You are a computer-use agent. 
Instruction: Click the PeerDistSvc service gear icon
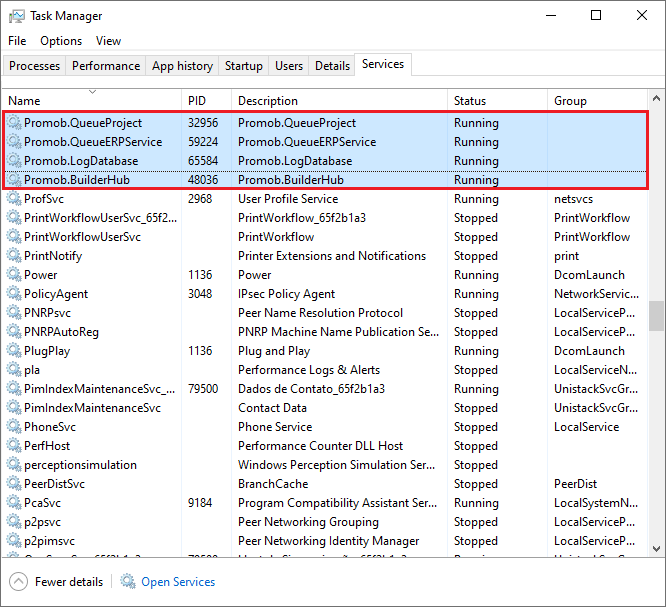coord(14,483)
